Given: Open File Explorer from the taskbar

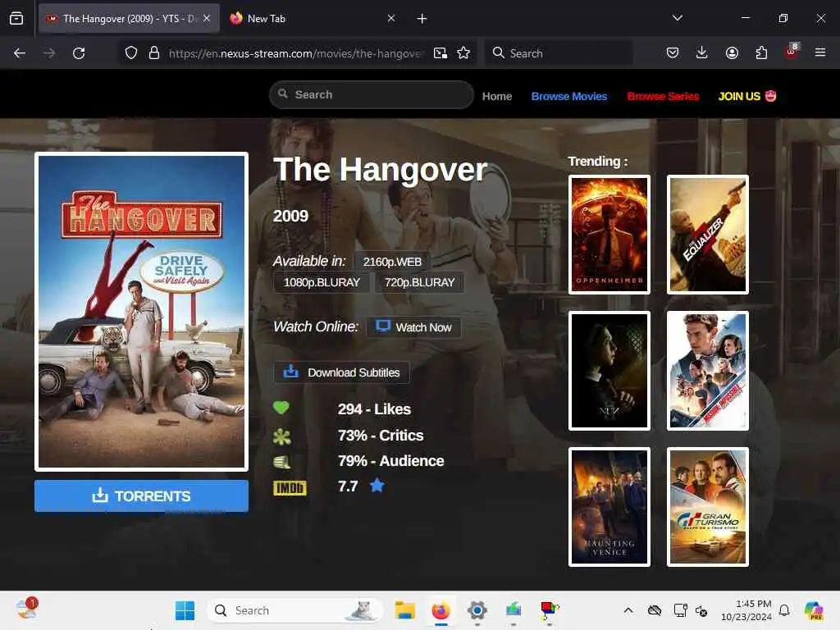Looking at the screenshot, I should [405, 610].
